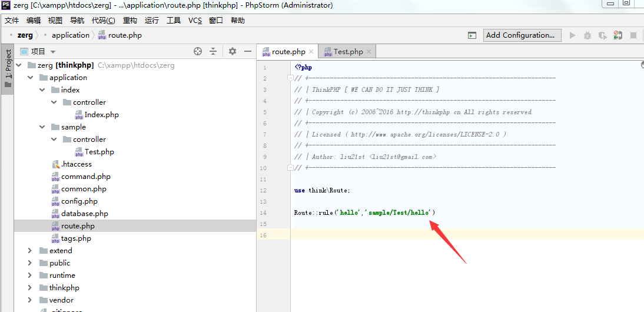
Task: Click the sample folder name in tree
Action: point(74,127)
